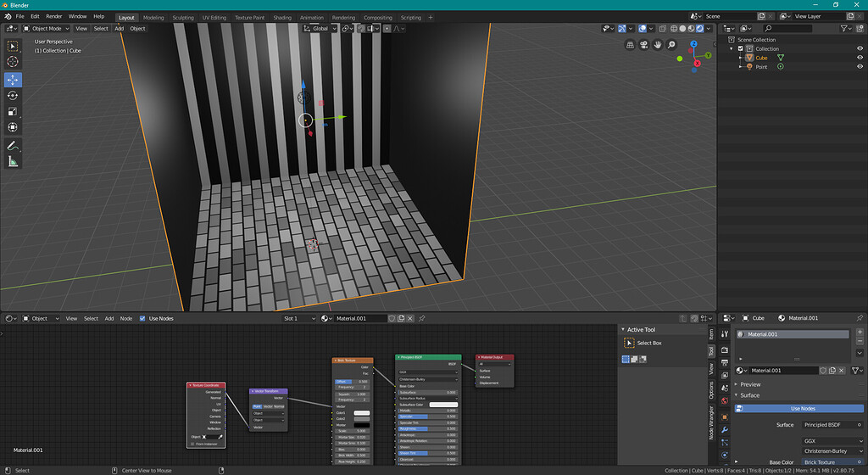Click the outliner search field
The height and width of the screenshot is (475, 868).
pos(787,28)
